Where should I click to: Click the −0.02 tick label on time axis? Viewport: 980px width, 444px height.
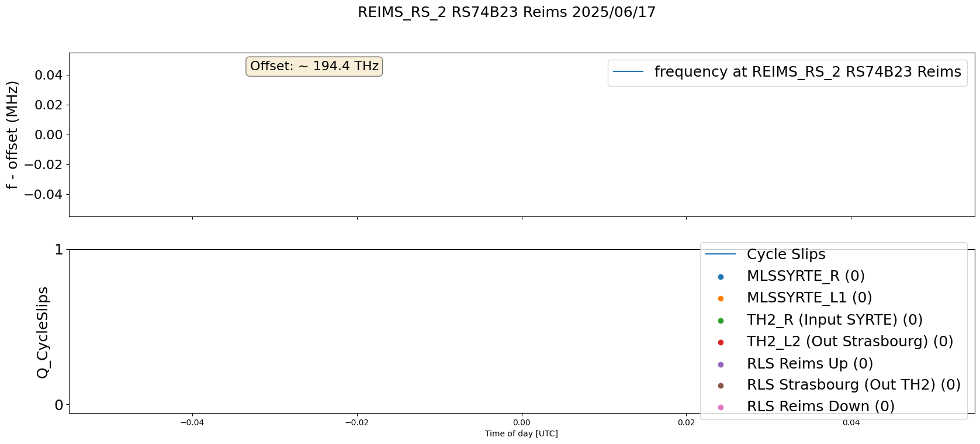click(356, 422)
